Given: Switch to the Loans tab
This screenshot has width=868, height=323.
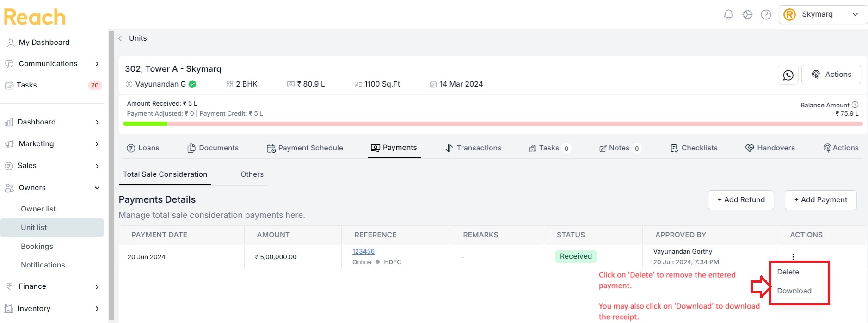Looking at the screenshot, I should [x=143, y=148].
